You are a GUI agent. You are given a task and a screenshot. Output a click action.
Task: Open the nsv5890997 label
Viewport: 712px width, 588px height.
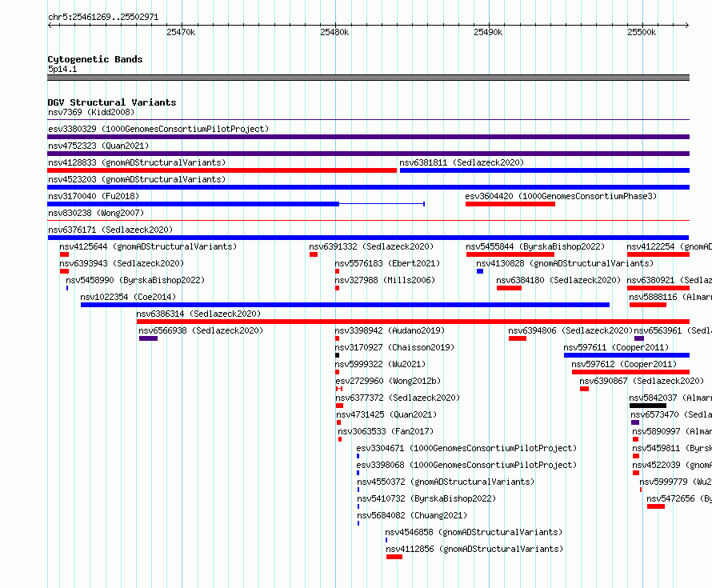(672, 431)
